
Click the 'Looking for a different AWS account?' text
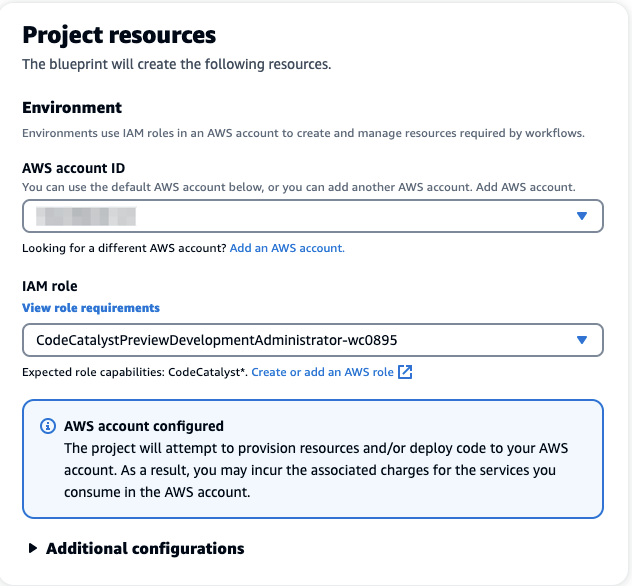[x=124, y=248]
